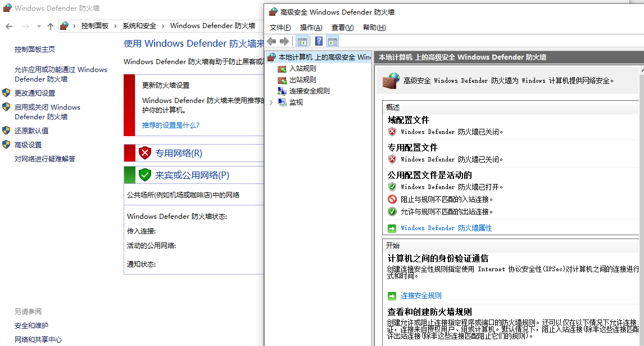Toggle the action pane toolbar icon

click(x=332, y=42)
